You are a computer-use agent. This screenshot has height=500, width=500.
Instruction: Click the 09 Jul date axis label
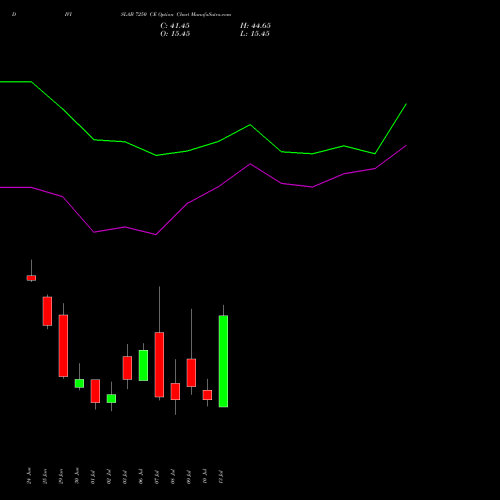tap(189, 477)
